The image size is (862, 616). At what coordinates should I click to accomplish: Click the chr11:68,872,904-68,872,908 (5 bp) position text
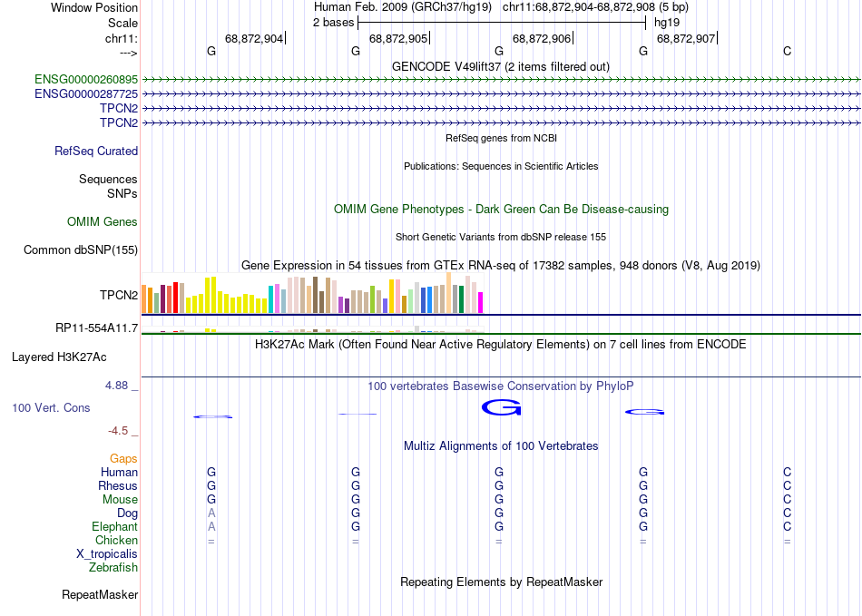coord(595,7)
